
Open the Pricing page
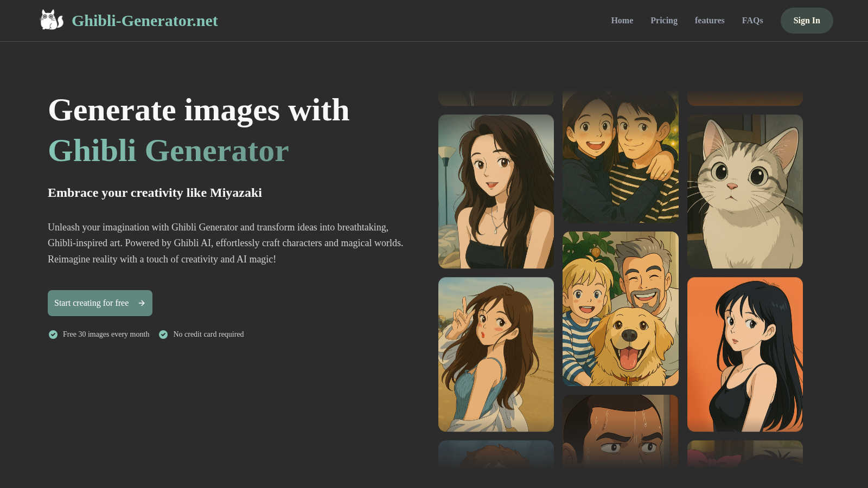[x=663, y=21]
